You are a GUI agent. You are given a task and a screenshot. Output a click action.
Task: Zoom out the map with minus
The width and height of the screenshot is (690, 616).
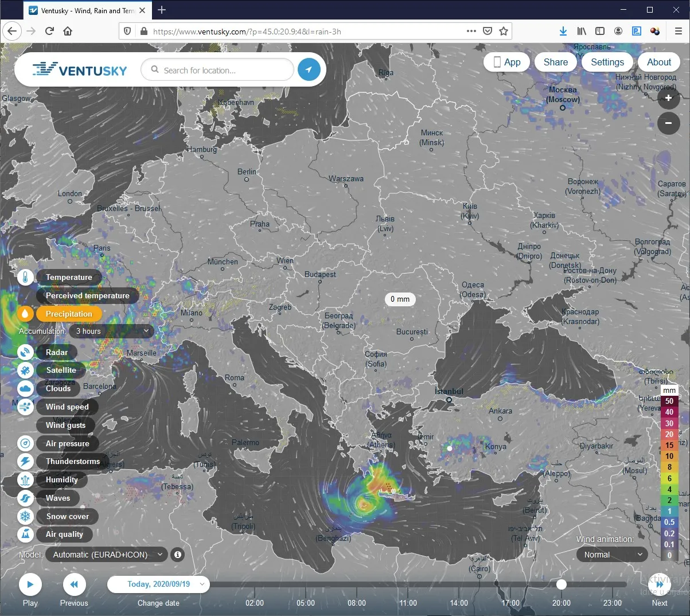[669, 123]
